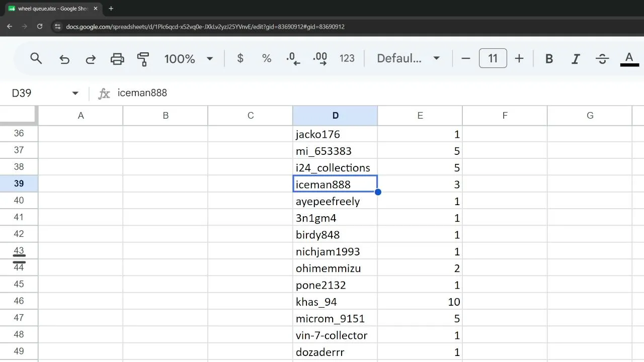Go forward in browser

pyautogui.click(x=25, y=27)
